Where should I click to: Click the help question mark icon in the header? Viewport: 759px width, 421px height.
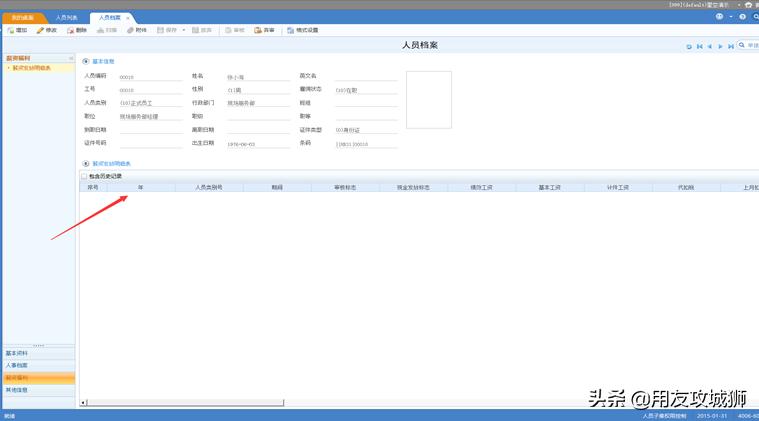743,16
